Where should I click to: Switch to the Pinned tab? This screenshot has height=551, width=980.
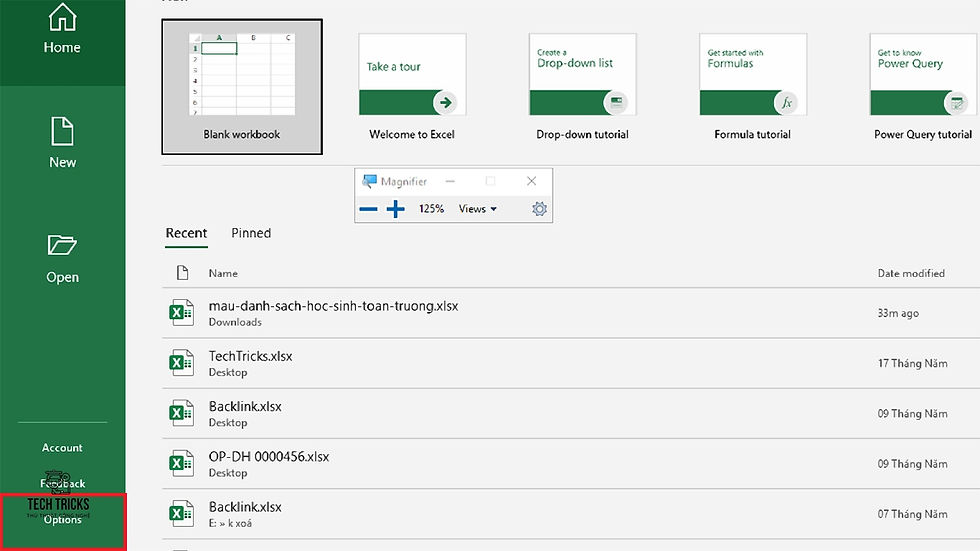pyautogui.click(x=251, y=233)
